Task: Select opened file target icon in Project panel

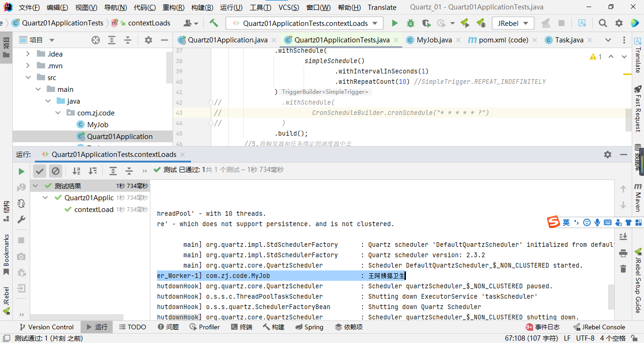Action: (x=96, y=40)
